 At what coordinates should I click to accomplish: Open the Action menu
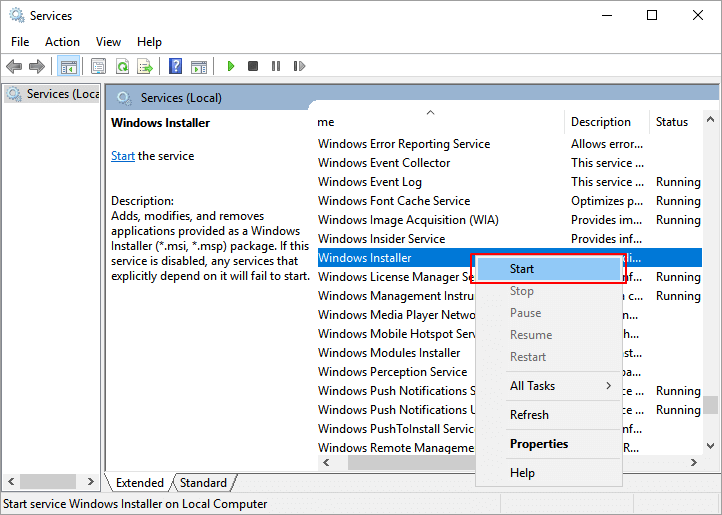pyautogui.click(x=62, y=42)
